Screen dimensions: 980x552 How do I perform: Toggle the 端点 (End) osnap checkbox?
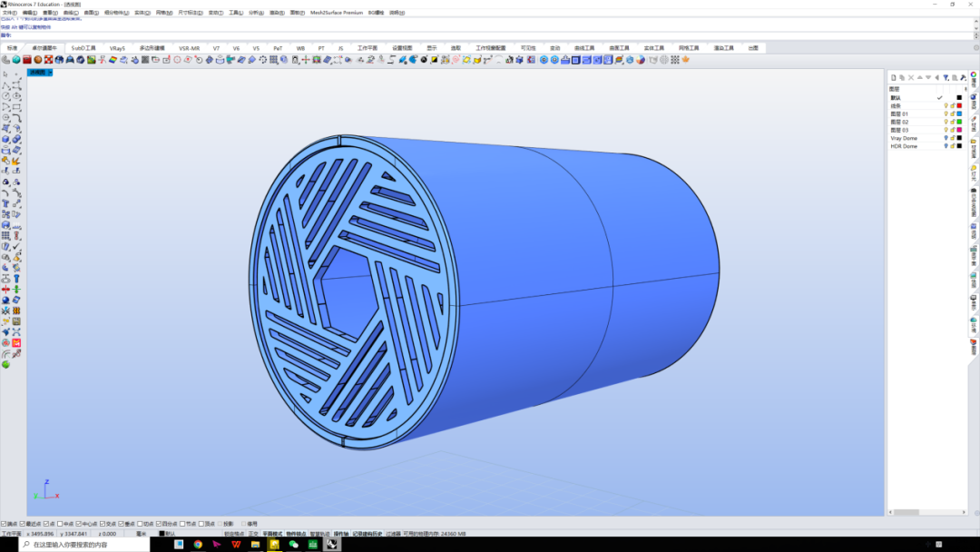point(4,524)
